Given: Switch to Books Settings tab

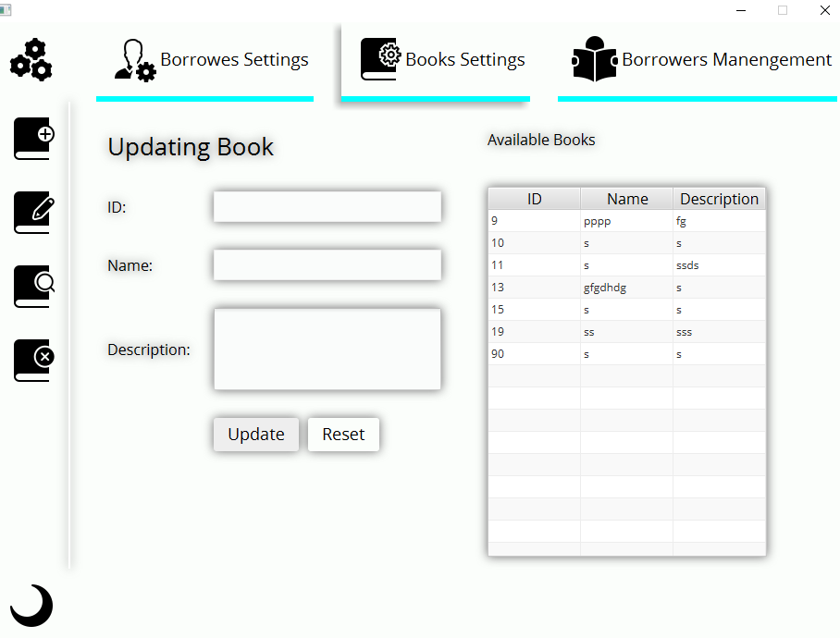Looking at the screenshot, I should coord(436,63).
